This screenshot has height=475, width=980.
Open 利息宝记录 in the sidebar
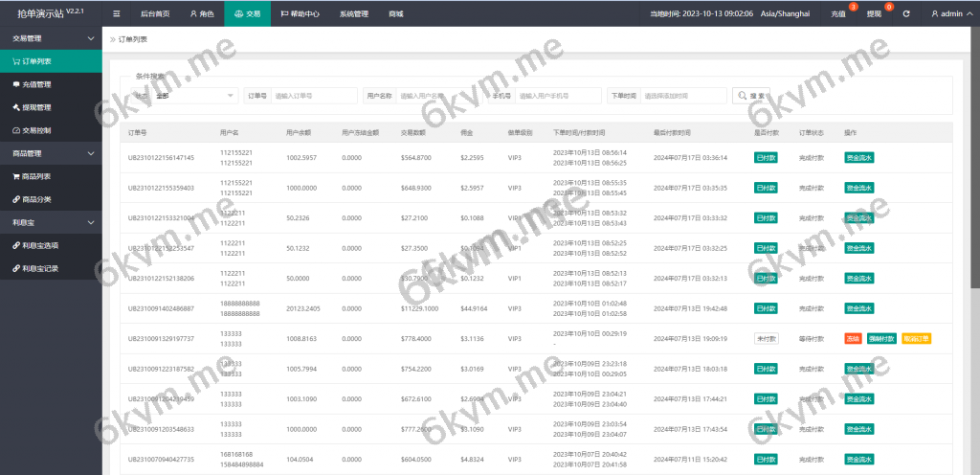pos(51,268)
